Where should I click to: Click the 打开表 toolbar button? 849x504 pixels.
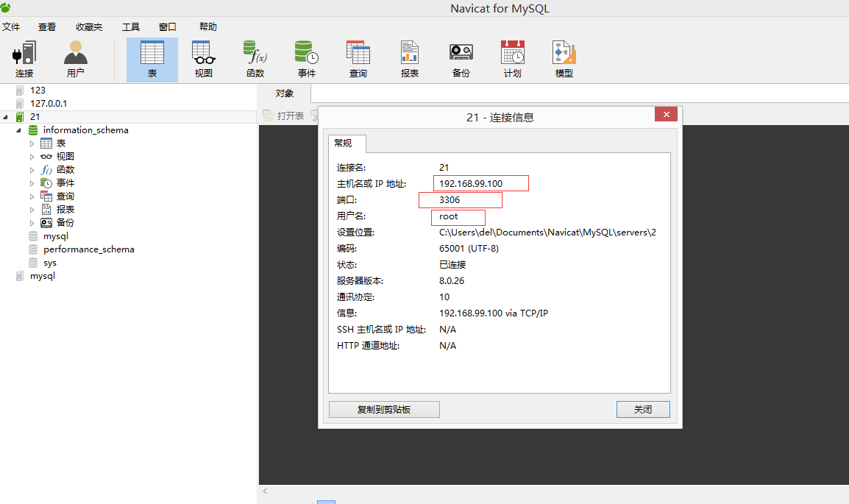284,116
